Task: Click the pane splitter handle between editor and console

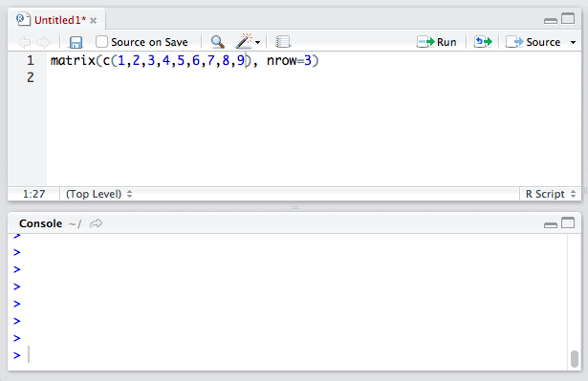Action: coord(294,207)
